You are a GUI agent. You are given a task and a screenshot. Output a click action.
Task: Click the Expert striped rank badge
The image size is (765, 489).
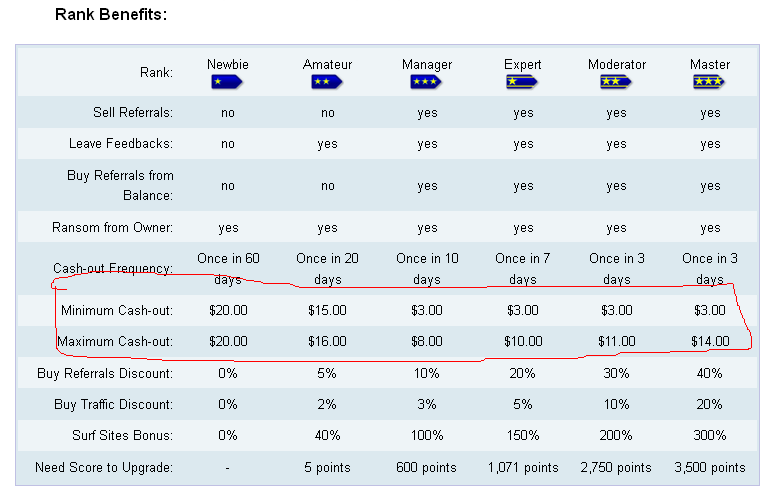pos(523,81)
